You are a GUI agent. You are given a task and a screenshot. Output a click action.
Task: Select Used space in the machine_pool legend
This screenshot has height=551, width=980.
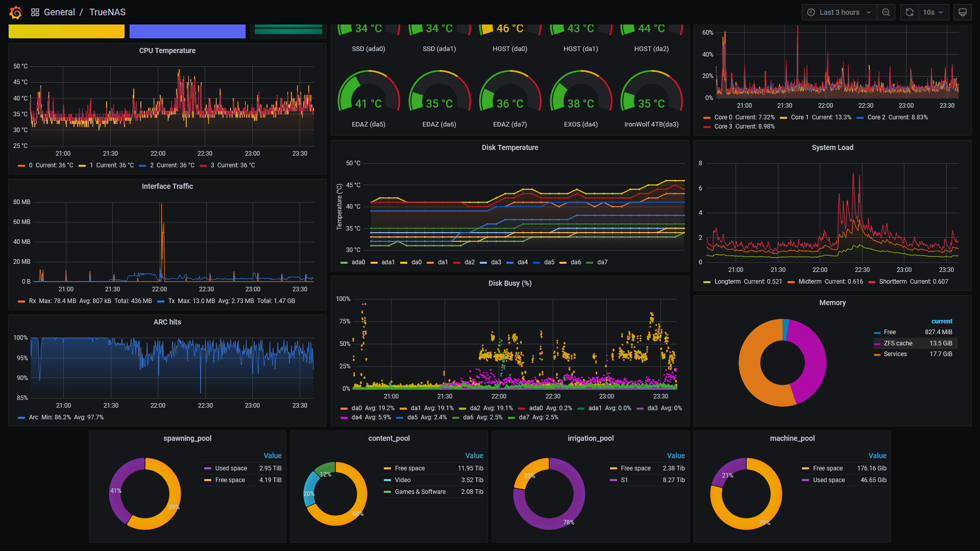coord(829,480)
